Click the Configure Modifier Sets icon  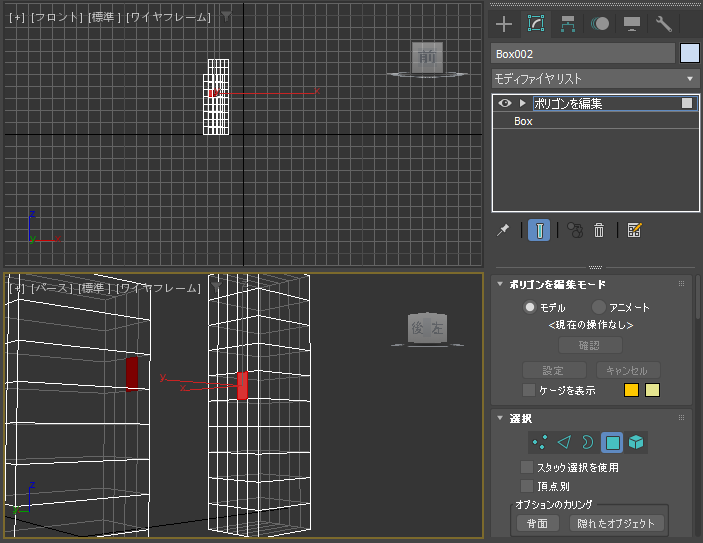[x=634, y=230]
